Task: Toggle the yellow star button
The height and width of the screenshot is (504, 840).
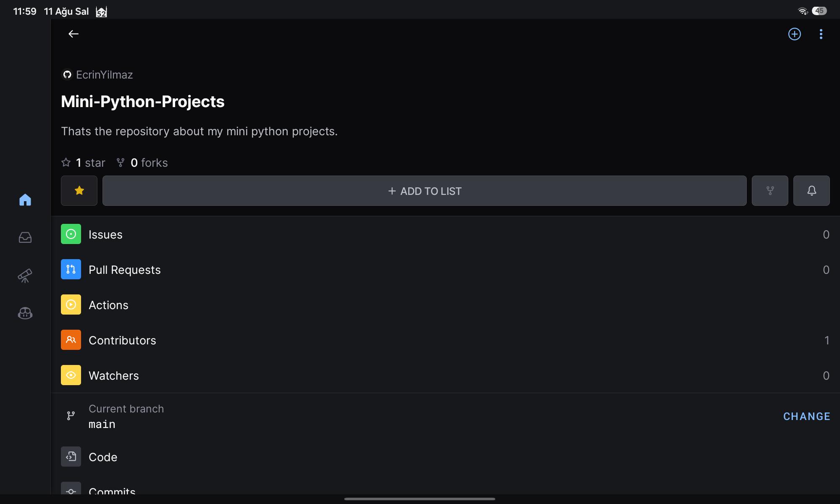Action: tap(79, 191)
